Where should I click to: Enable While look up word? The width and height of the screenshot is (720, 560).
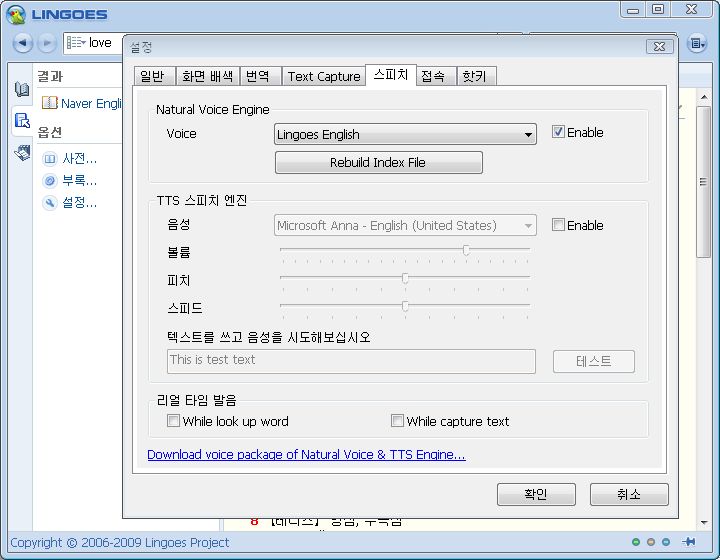point(173,420)
